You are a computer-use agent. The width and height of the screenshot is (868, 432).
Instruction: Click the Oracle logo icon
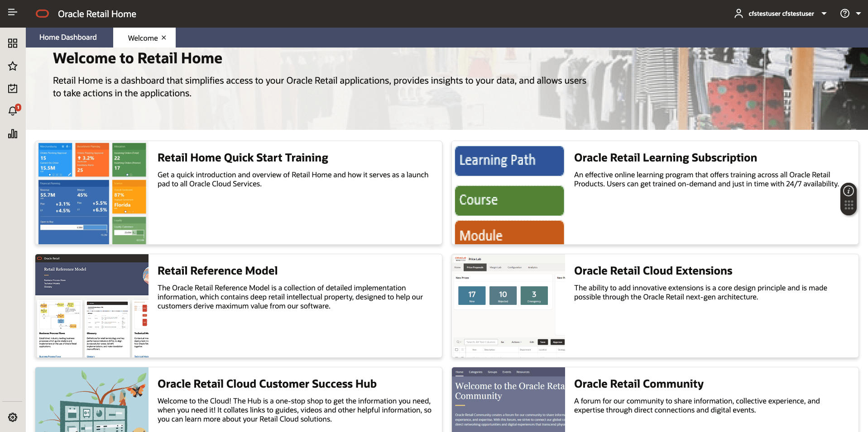point(42,14)
